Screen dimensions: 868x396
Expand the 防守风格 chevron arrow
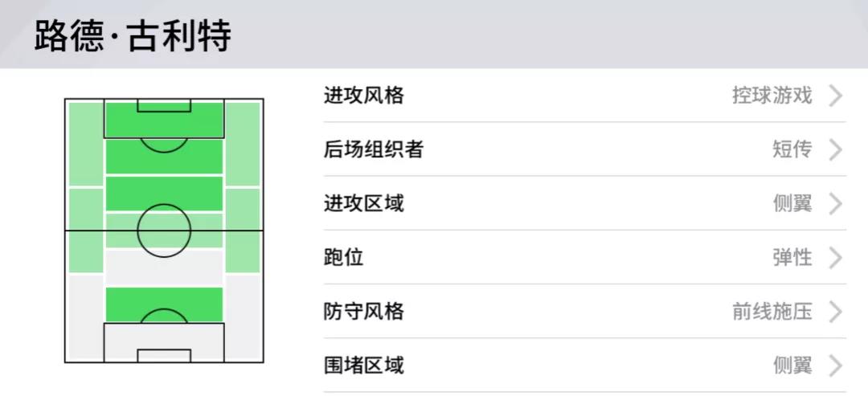click(x=836, y=312)
